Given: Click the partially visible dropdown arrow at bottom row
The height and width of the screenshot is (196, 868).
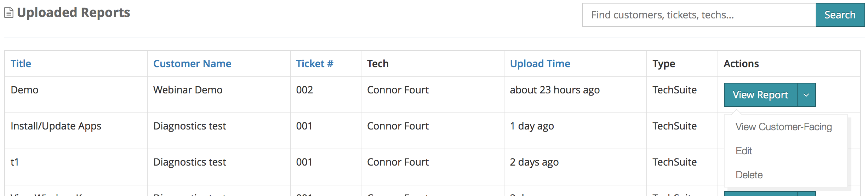Looking at the screenshot, I should pos(806,194).
